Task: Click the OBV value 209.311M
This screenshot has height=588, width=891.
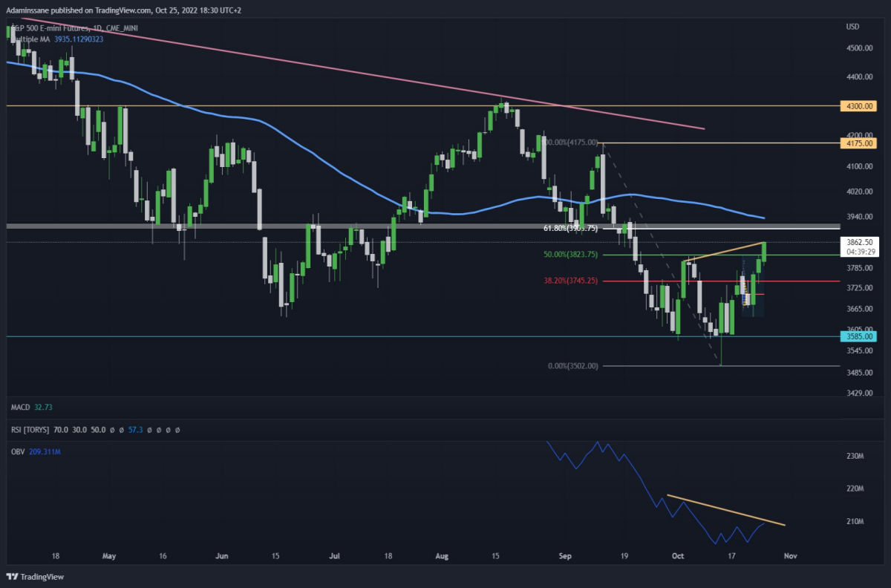Action: coord(45,451)
